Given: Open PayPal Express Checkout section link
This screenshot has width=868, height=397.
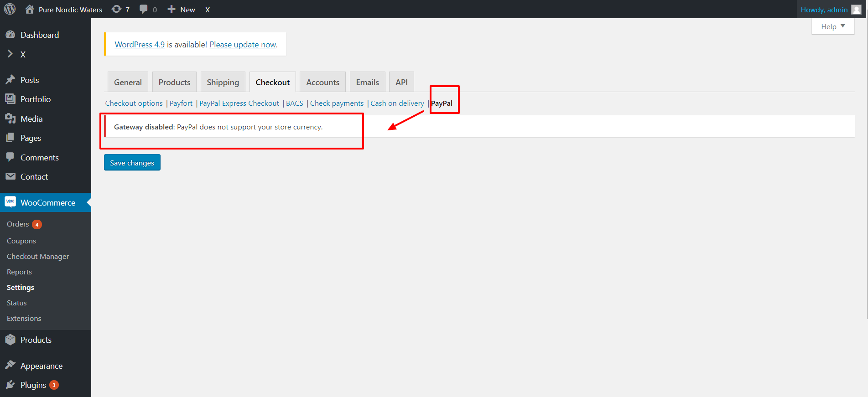Looking at the screenshot, I should 239,103.
